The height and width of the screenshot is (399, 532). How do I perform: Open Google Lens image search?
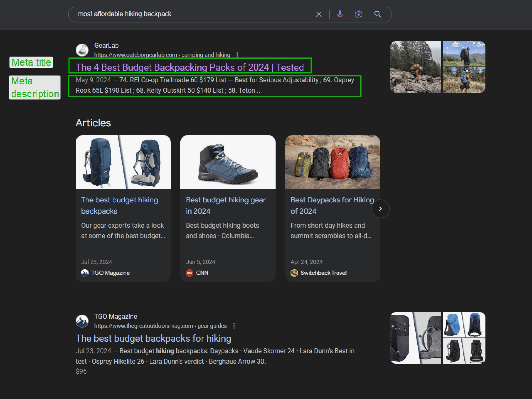pos(359,14)
